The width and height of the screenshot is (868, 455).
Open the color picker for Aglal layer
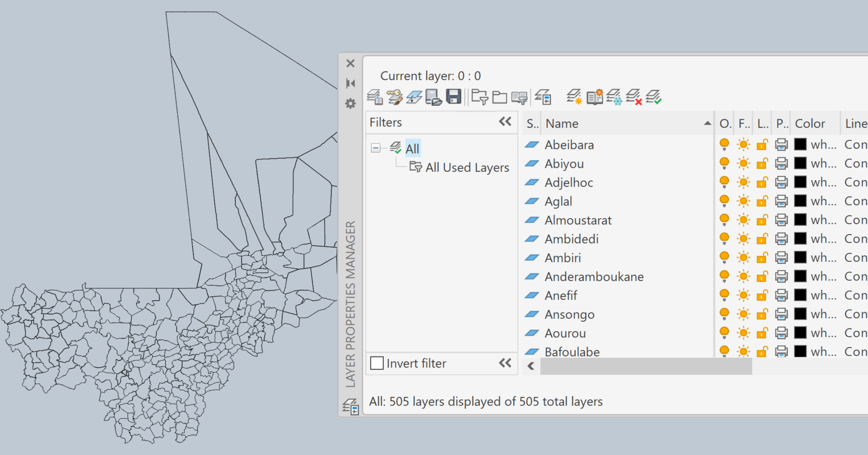point(801,201)
